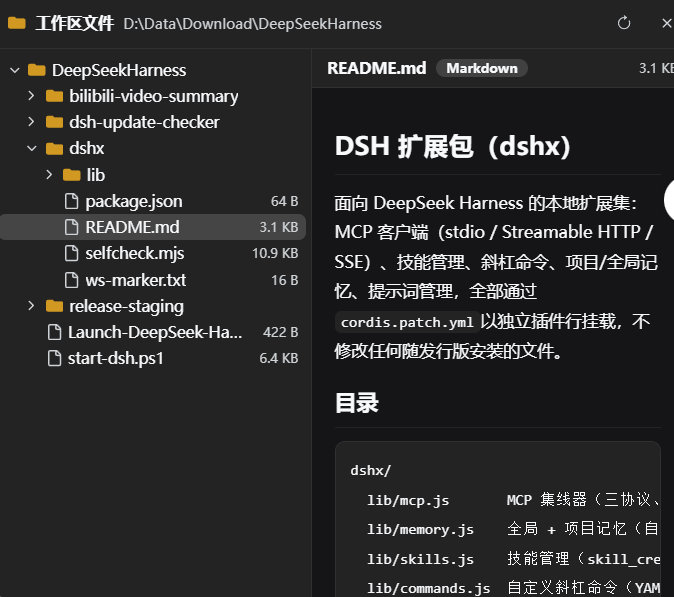The width and height of the screenshot is (674, 597).
Task: Click the 目录 section heading
Action: click(357, 403)
